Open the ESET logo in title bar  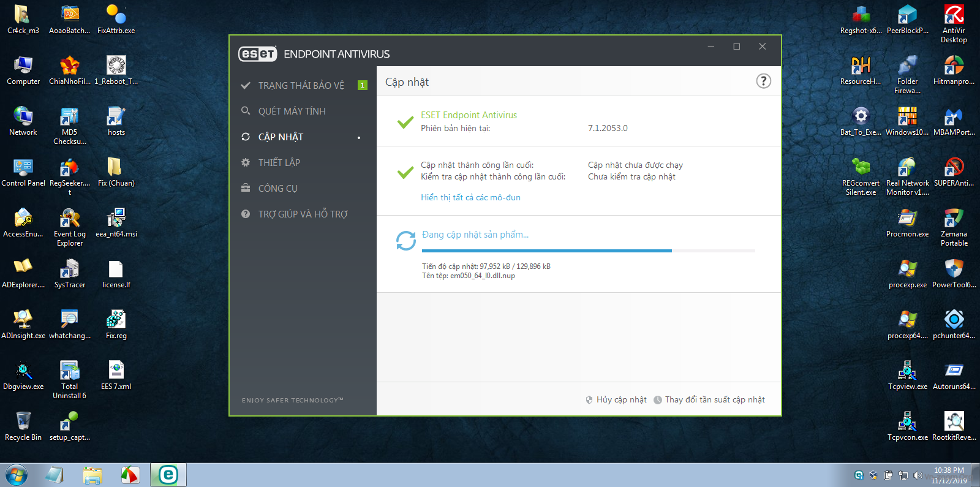(257, 54)
